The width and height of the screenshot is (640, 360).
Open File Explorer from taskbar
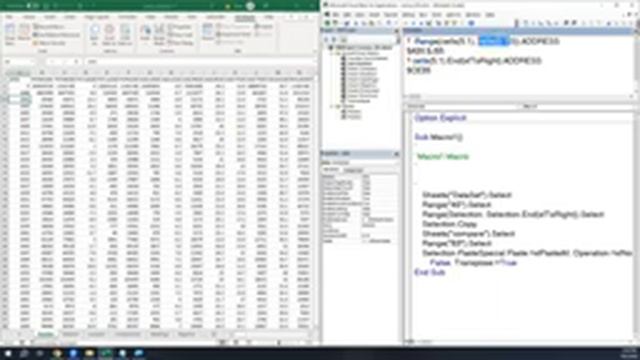click(x=89, y=353)
